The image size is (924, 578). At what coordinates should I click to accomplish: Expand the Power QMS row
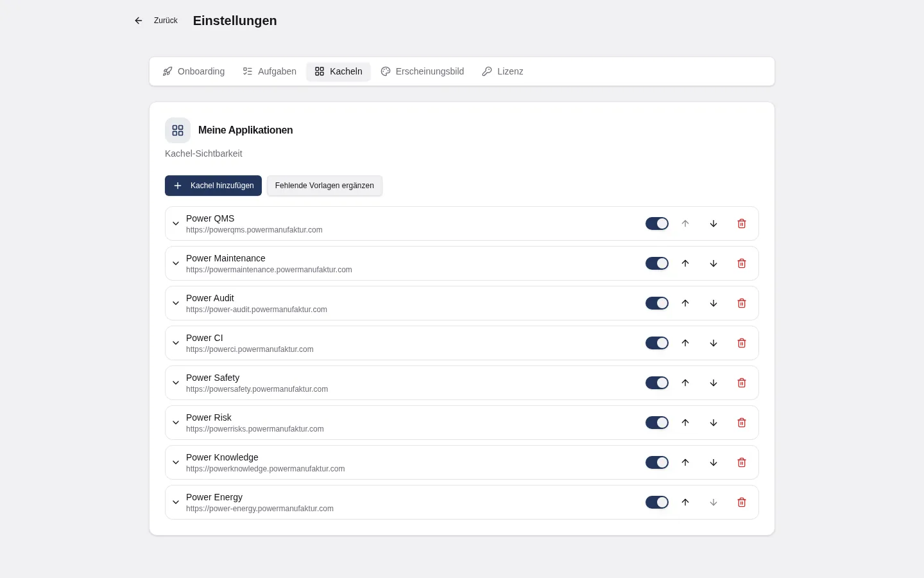(x=176, y=223)
